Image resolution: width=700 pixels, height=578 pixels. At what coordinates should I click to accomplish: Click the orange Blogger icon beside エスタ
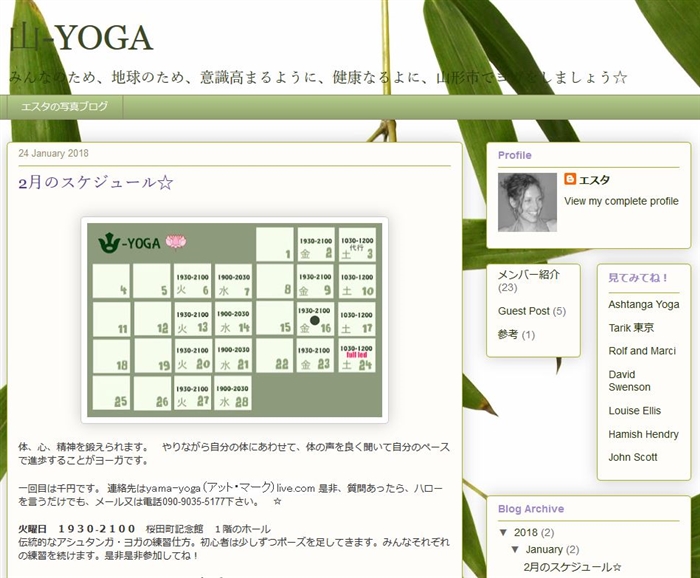[x=570, y=179]
